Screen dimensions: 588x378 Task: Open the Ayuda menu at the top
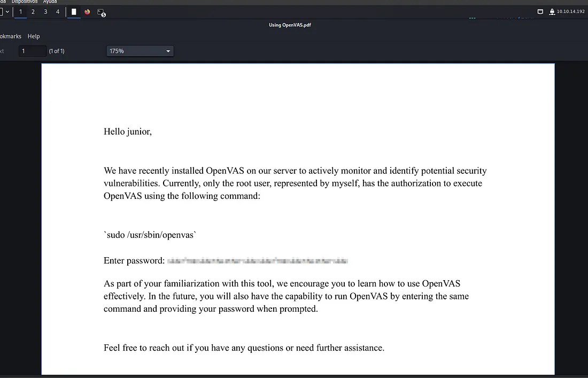click(x=50, y=2)
